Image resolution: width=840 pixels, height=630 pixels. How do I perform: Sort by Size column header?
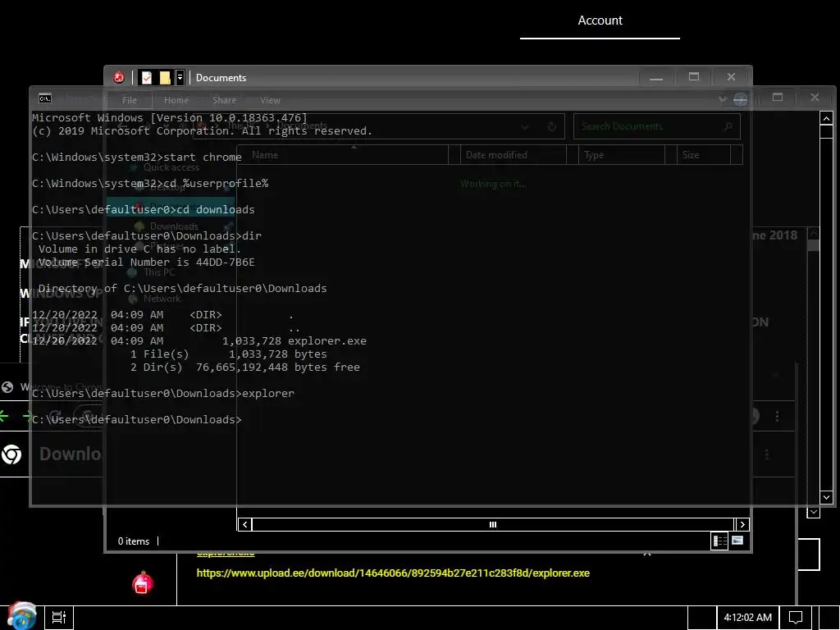[x=703, y=155]
